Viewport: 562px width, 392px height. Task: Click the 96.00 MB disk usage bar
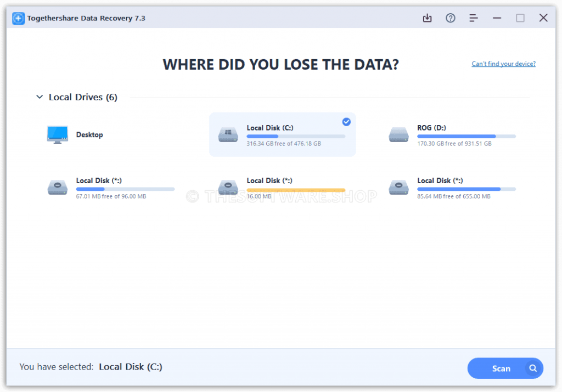tap(125, 189)
